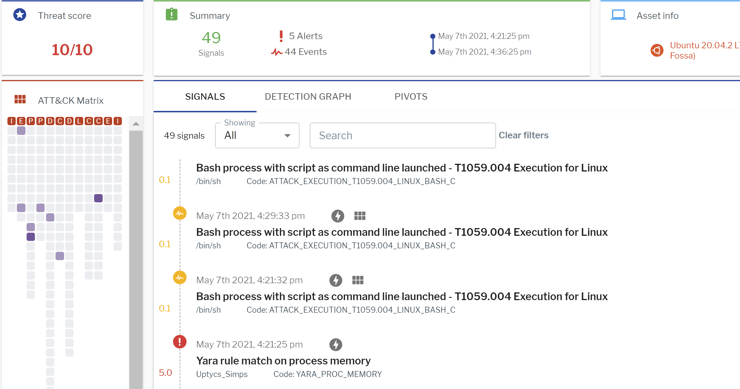Viewport: 740px width, 389px height.
Task: Switch to the Detection Graph tab
Action: tap(308, 96)
